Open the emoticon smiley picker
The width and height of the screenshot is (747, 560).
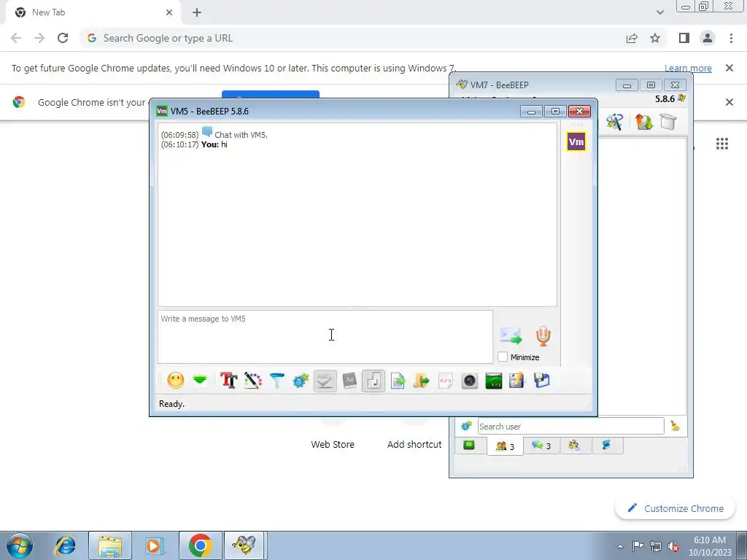(x=176, y=381)
